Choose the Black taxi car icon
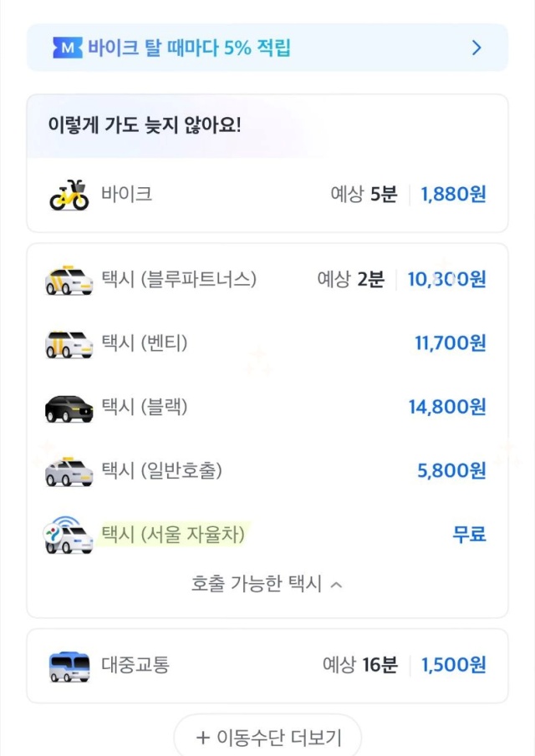This screenshot has width=535, height=756. click(x=69, y=408)
